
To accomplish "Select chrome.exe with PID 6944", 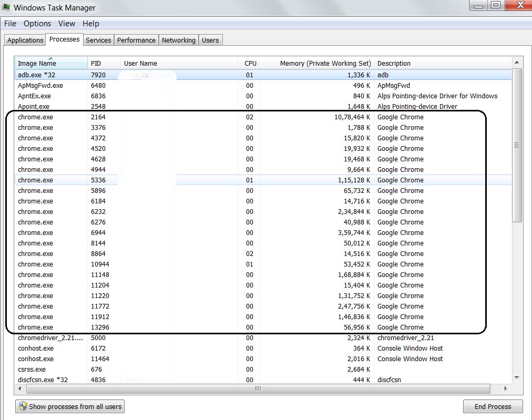I will pyautogui.click(x=263, y=233).
